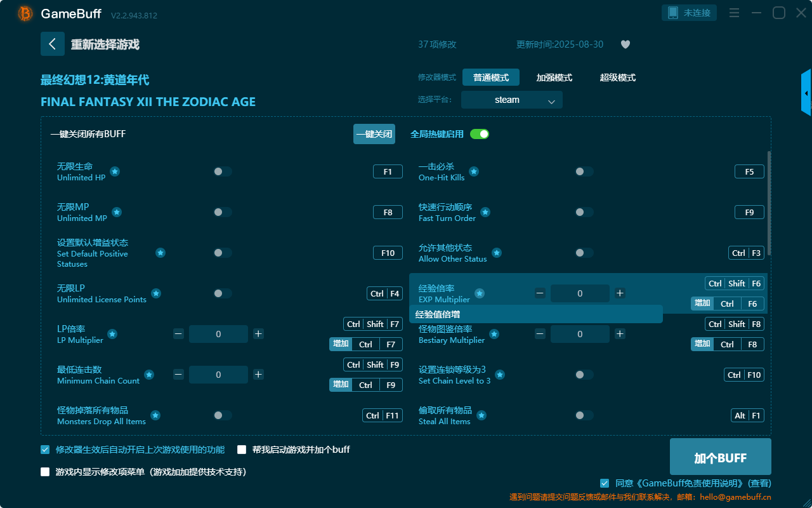
Task: Click the star icon beside Fast Turn Order
Action: pos(485,212)
